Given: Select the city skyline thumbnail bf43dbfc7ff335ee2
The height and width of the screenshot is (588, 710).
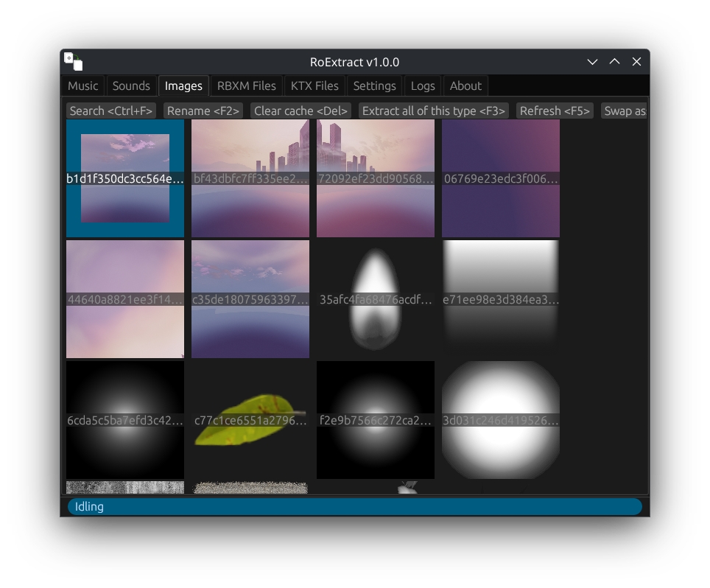Looking at the screenshot, I should click(x=250, y=178).
